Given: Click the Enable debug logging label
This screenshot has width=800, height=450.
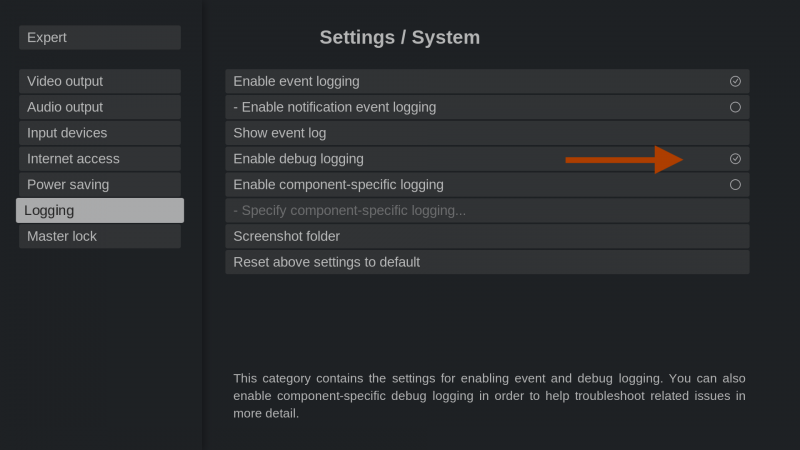Looking at the screenshot, I should point(298,159).
